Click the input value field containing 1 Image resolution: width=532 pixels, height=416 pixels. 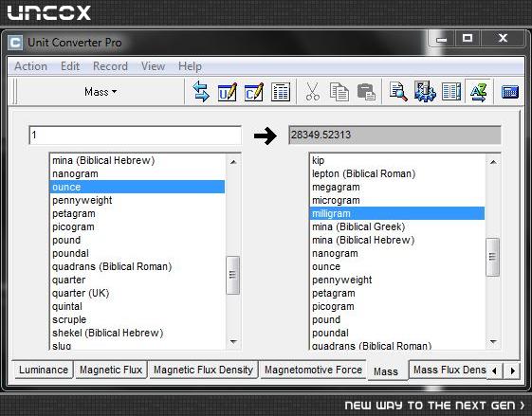(135, 135)
